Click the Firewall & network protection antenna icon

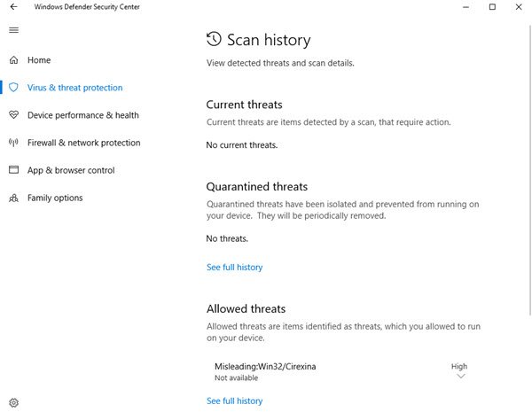(13, 143)
